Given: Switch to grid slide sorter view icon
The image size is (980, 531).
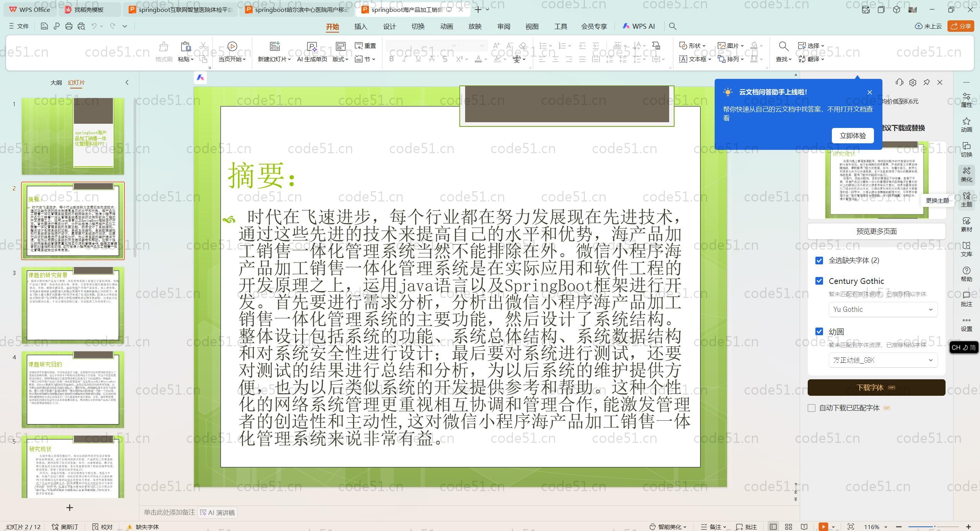Looking at the screenshot, I should point(789,527).
